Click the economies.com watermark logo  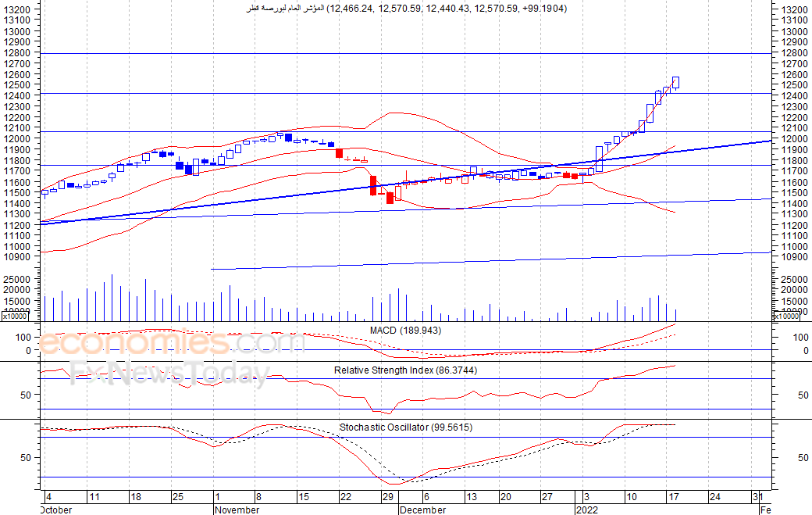click(171, 342)
